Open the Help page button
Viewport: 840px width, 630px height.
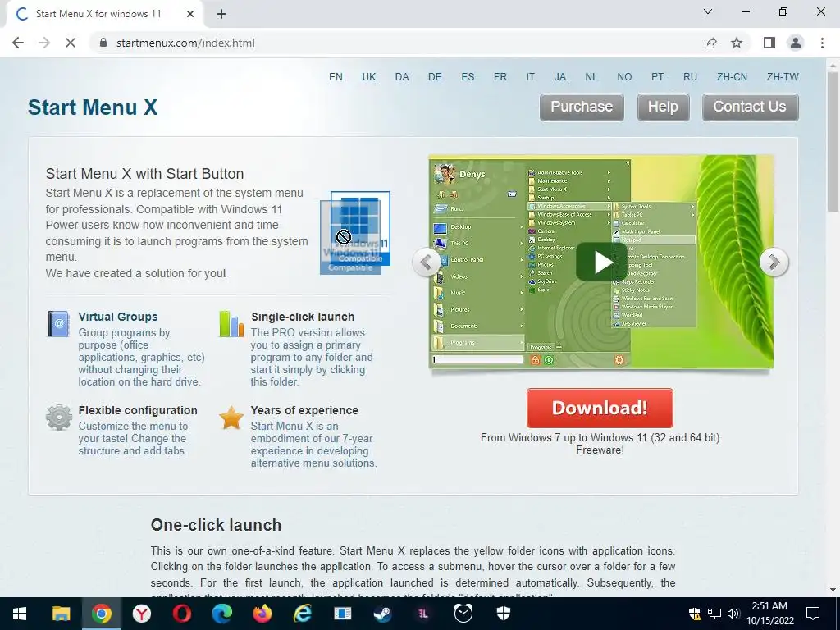tap(663, 107)
